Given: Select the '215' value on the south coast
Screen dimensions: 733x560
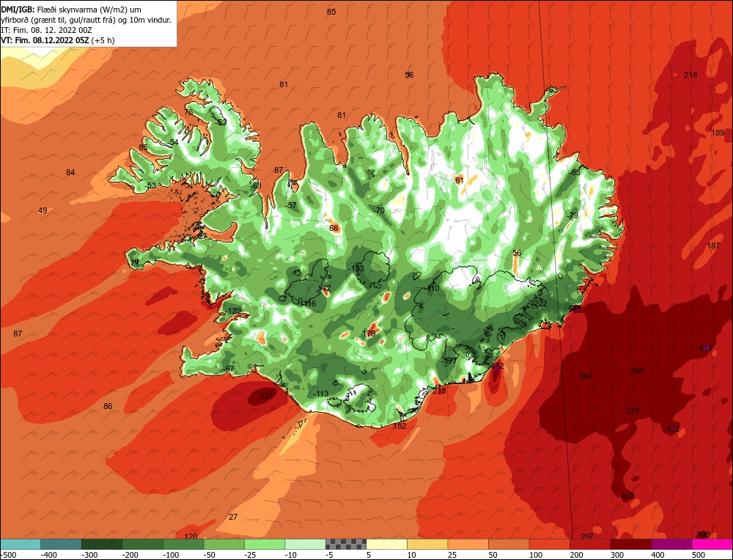Looking at the screenshot, I should point(439,391).
